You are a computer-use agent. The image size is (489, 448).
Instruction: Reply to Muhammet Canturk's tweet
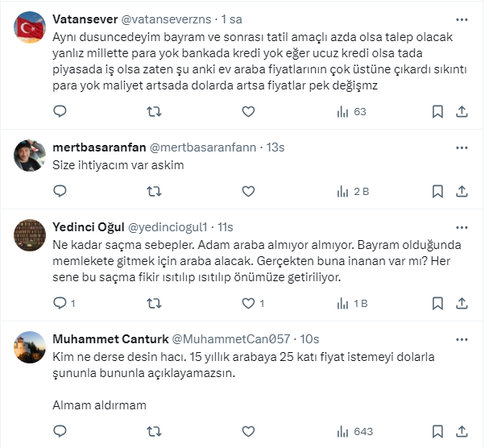click(59, 430)
